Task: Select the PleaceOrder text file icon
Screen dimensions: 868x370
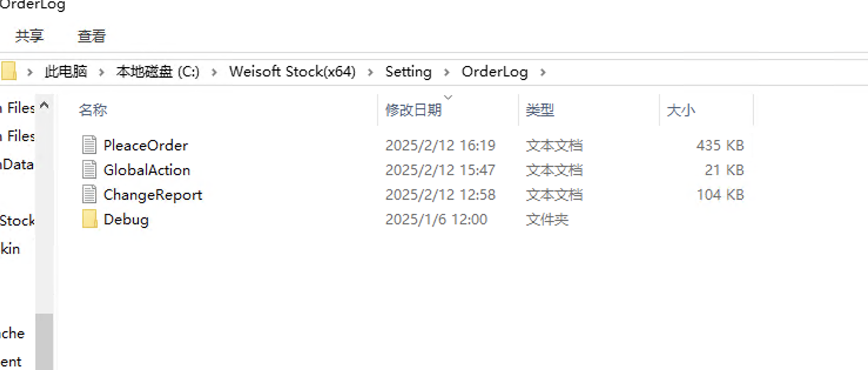Action: click(89, 145)
